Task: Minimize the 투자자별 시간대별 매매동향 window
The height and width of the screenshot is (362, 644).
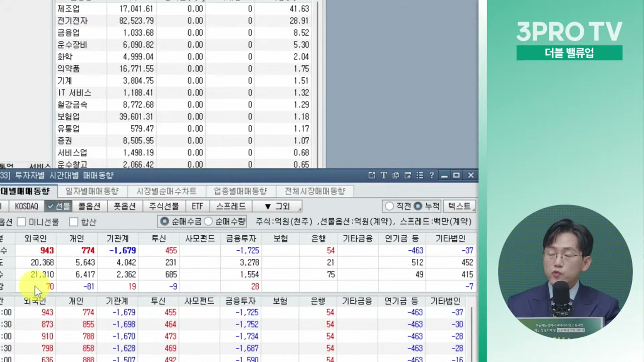Action: click(444, 175)
